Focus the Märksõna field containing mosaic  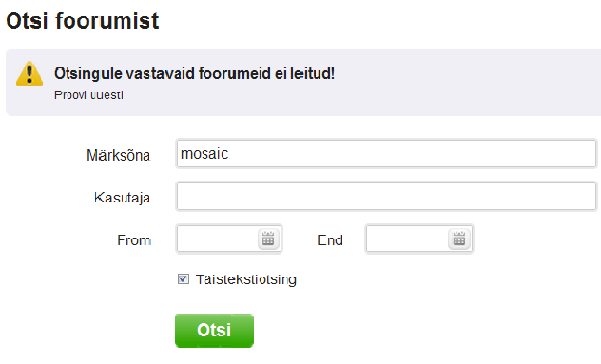pyautogui.click(x=386, y=154)
